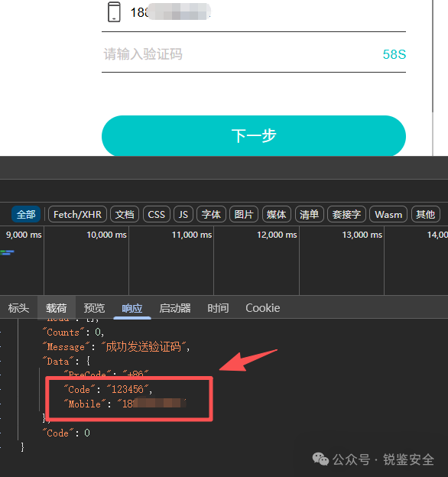Filter requests by 字体
The width and height of the screenshot is (448, 477).
point(211,215)
